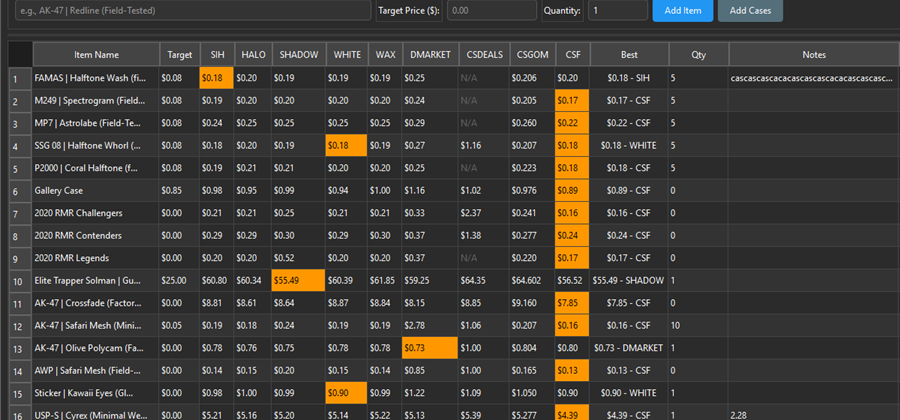Click the $2.37 CSDEALS cell for RMR Challengers
Screen dimensions: 900x420
coord(483,213)
